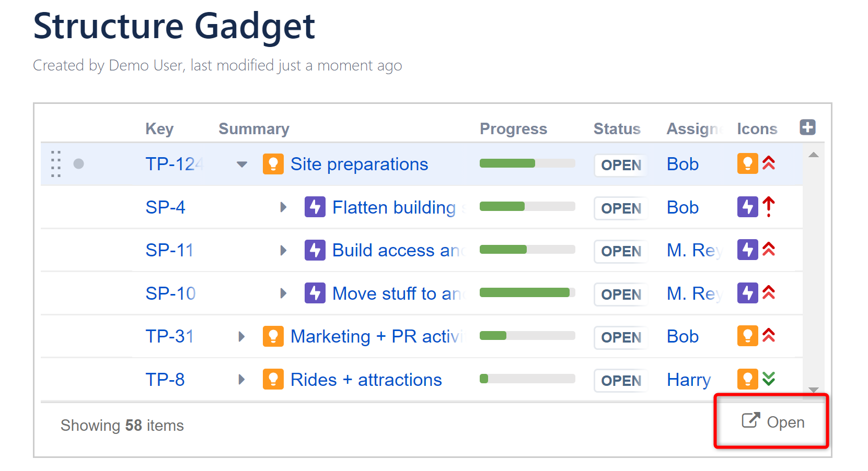The width and height of the screenshot is (868, 471).
Task: Select the gray dot marker on TP-124 row
Action: 78,164
